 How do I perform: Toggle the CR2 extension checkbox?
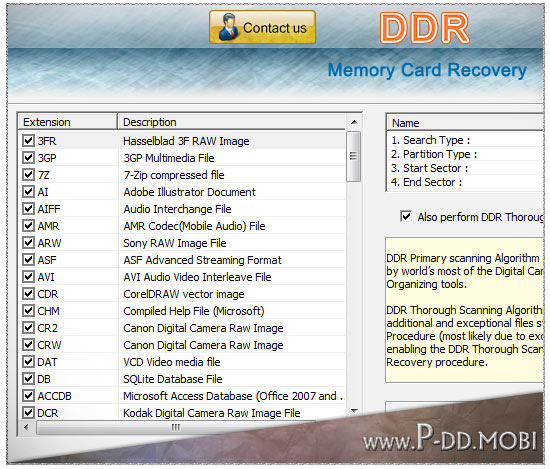coord(28,328)
